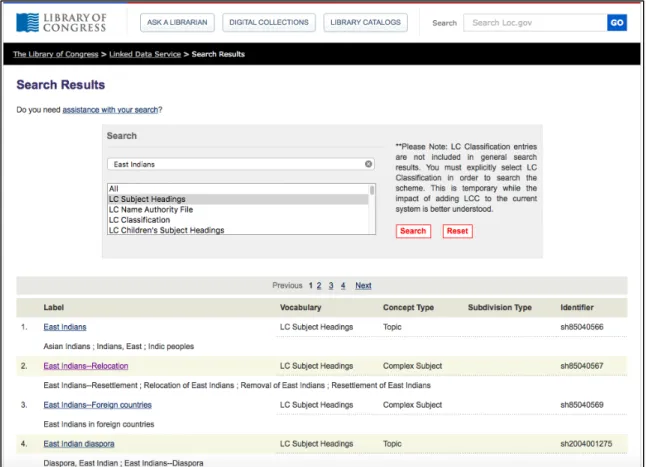
Task: Select LC Subject Headings in vocabulary list
Action: coord(238,199)
